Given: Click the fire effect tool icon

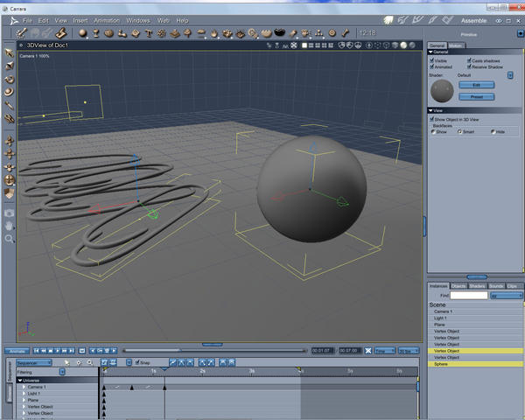Looking at the screenshot, I should 214,33.
